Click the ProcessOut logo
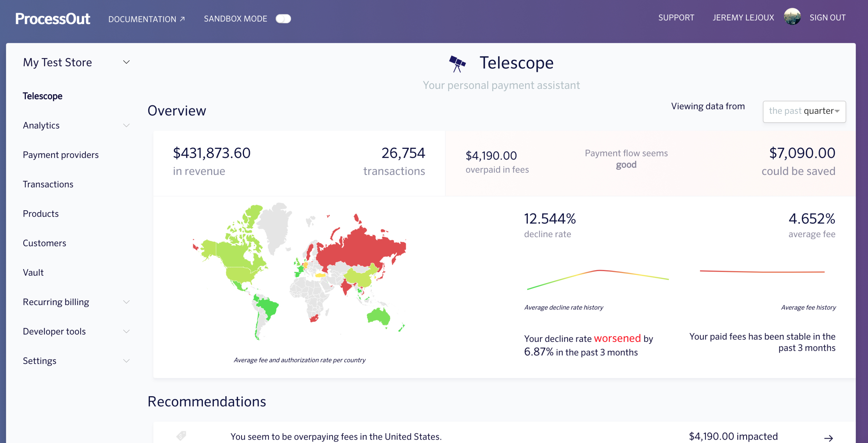The height and width of the screenshot is (443, 868). pyautogui.click(x=52, y=19)
